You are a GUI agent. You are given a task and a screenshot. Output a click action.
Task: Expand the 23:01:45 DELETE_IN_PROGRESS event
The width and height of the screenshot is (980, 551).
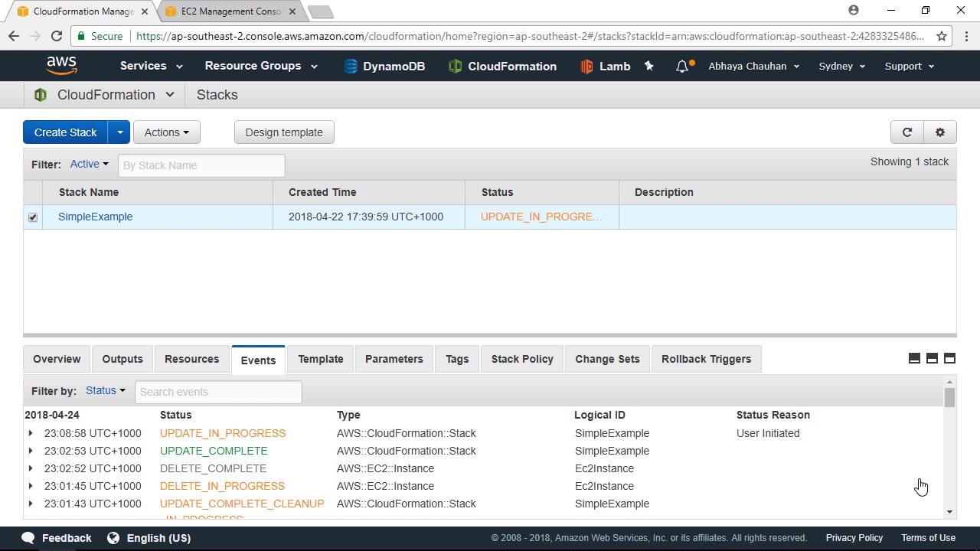click(31, 486)
